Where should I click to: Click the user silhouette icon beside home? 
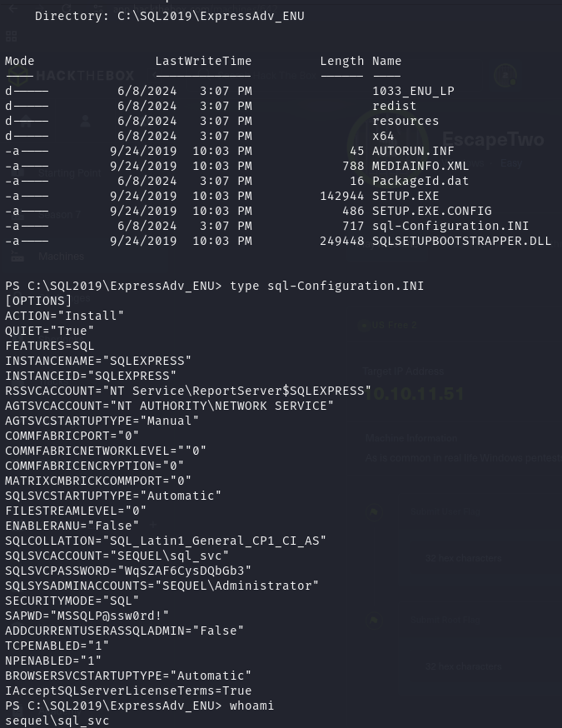tap(85, 121)
